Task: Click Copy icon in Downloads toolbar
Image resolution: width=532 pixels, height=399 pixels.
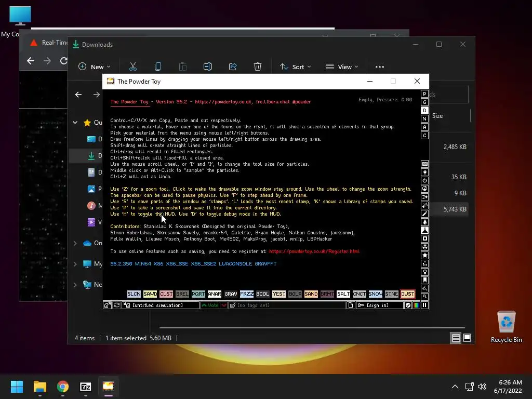Action: click(x=158, y=67)
